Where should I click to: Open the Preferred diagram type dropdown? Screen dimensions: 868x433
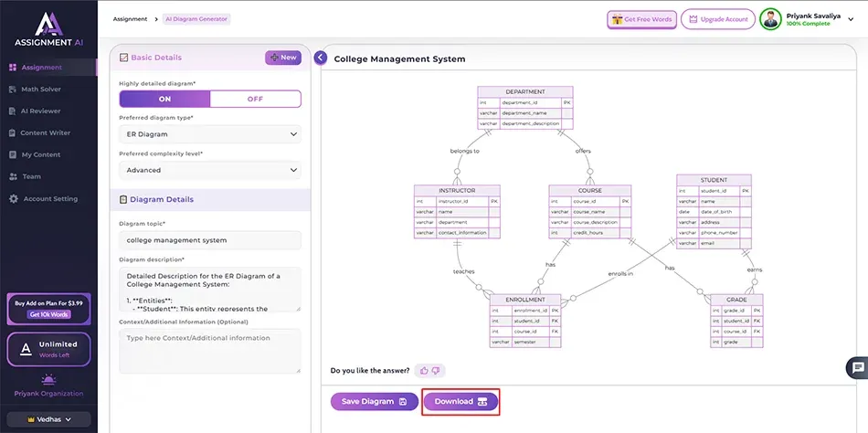point(209,134)
